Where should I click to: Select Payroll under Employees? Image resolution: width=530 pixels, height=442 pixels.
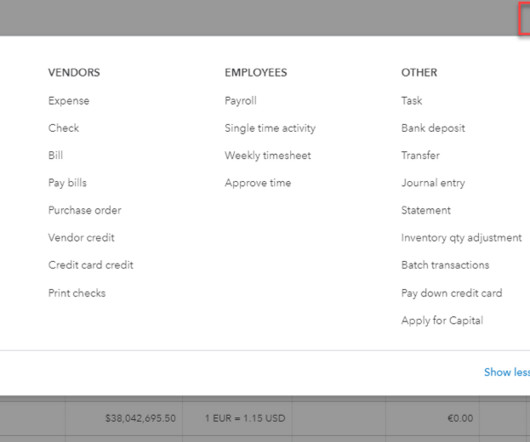[240, 101]
